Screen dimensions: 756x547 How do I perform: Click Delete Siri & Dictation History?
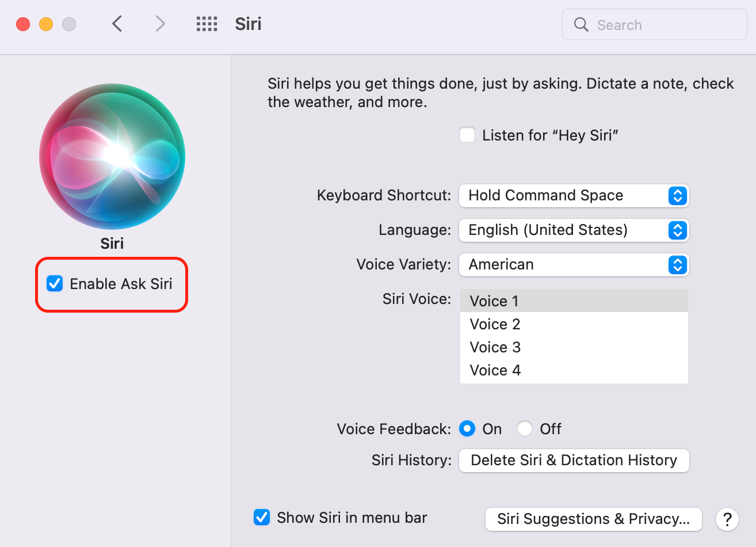click(x=574, y=460)
